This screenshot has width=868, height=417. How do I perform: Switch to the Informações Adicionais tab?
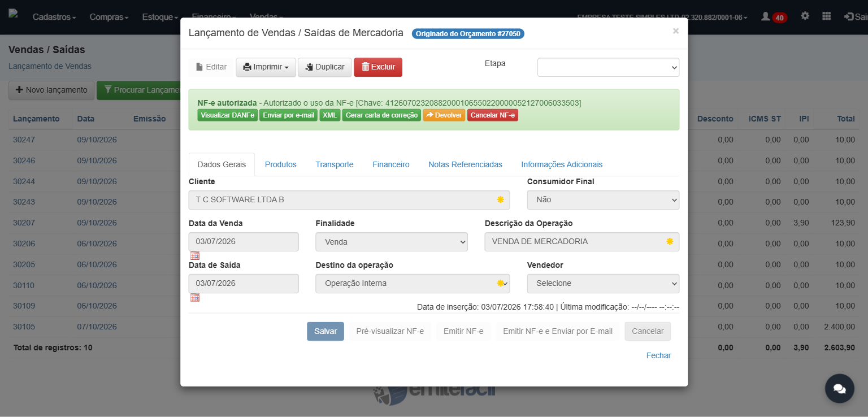(562, 164)
